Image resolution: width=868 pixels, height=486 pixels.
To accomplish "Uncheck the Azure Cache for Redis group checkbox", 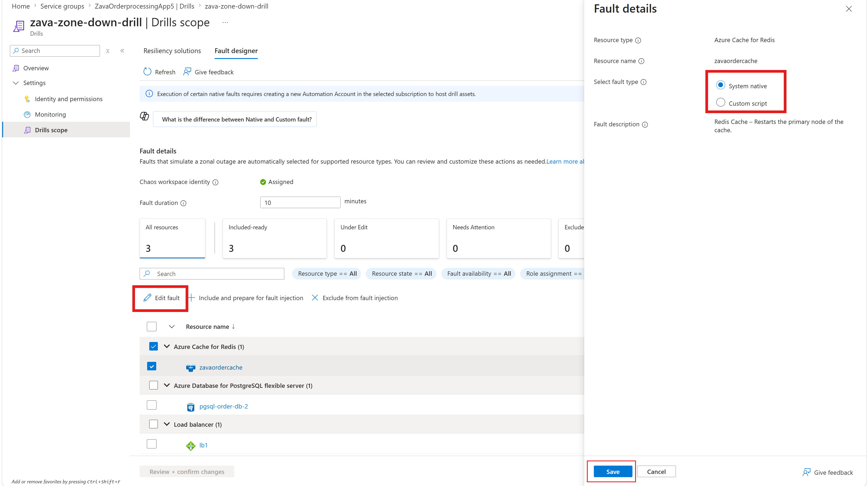I will point(153,346).
